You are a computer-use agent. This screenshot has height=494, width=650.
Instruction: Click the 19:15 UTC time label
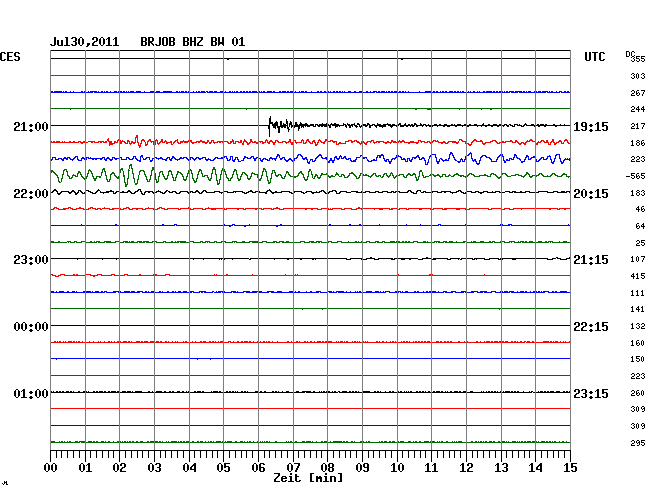[591, 126]
